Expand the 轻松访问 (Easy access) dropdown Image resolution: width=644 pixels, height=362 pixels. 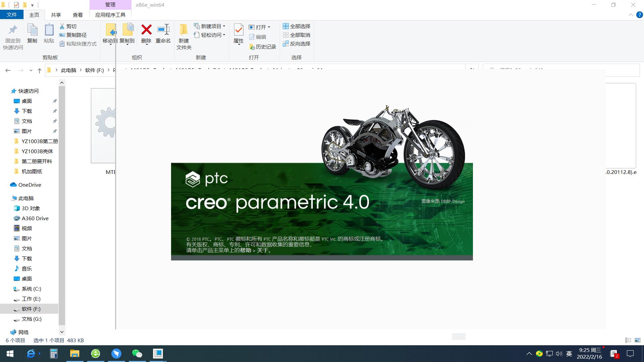(x=224, y=35)
